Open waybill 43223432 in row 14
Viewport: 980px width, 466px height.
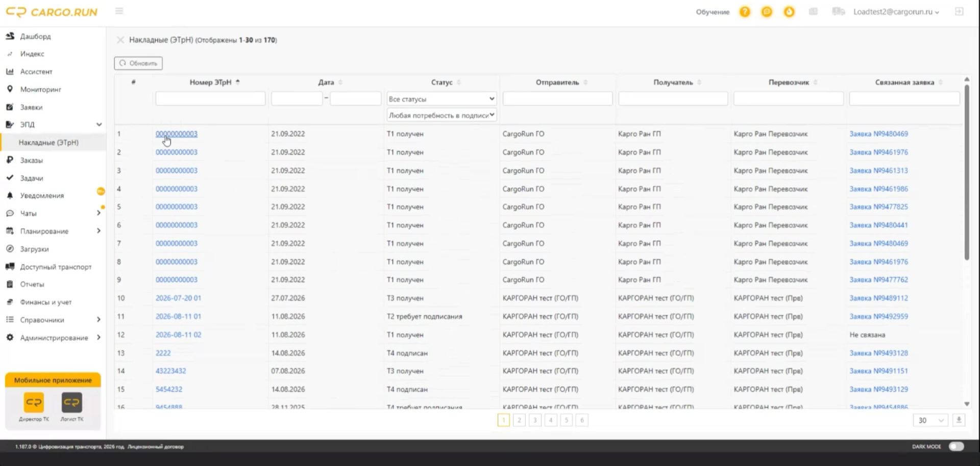tap(170, 371)
